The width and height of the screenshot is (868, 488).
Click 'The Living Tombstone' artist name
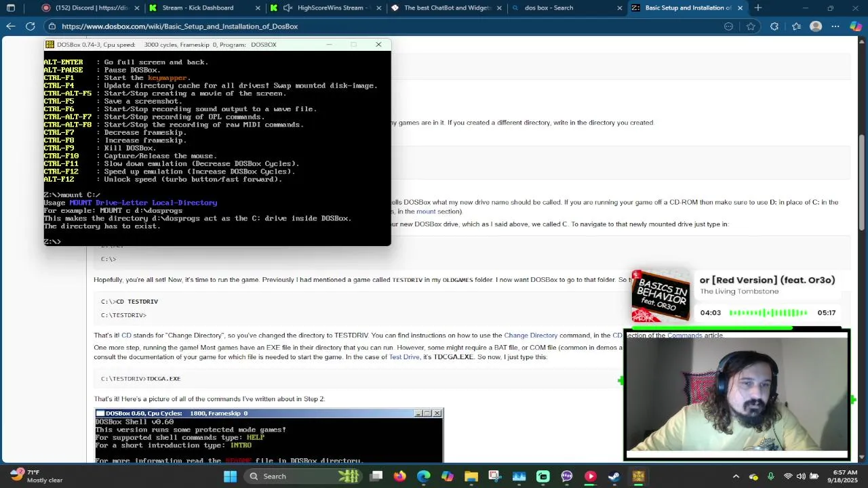click(x=739, y=291)
